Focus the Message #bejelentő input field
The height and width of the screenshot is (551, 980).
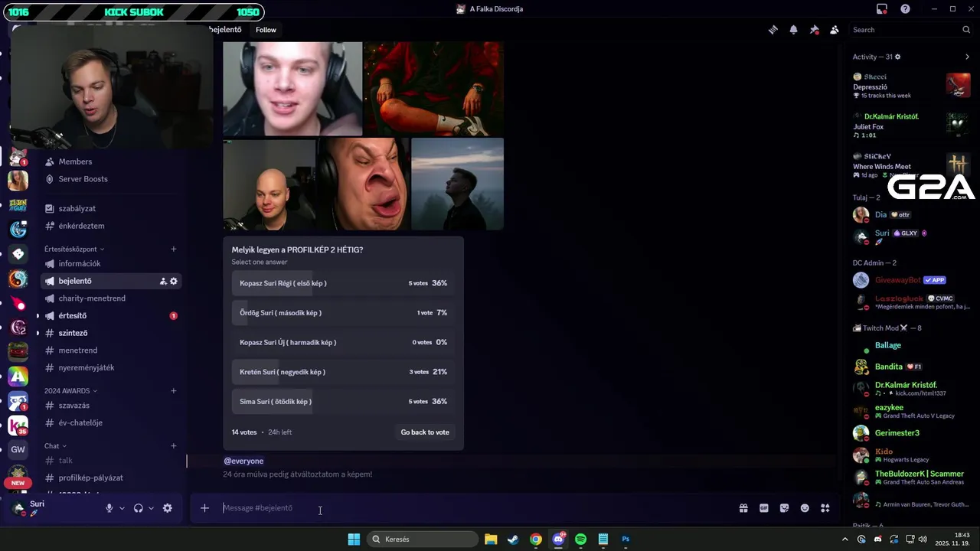(475, 508)
